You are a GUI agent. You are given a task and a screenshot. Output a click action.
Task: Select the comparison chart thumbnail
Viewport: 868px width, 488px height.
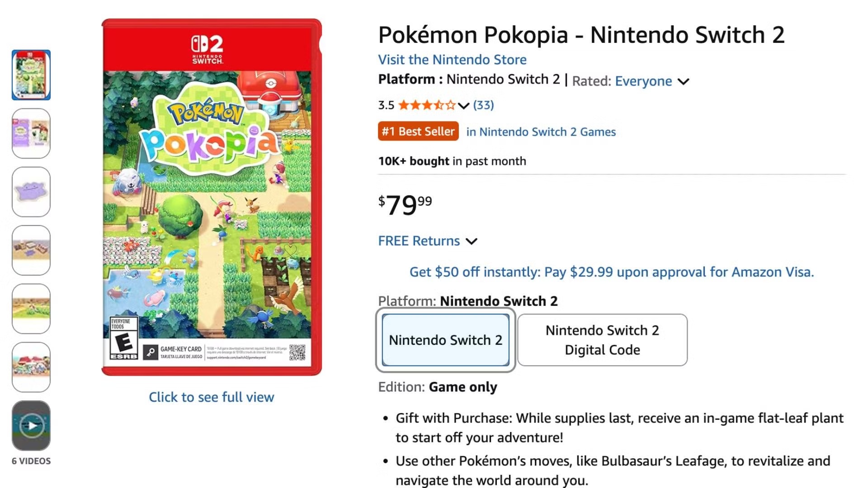pyautogui.click(x=31, y=133)
